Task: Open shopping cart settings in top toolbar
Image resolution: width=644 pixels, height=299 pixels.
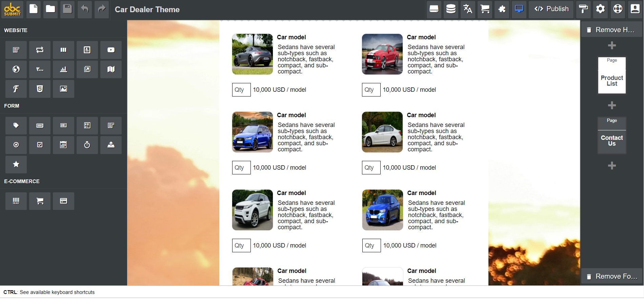Action: (485, 9)
